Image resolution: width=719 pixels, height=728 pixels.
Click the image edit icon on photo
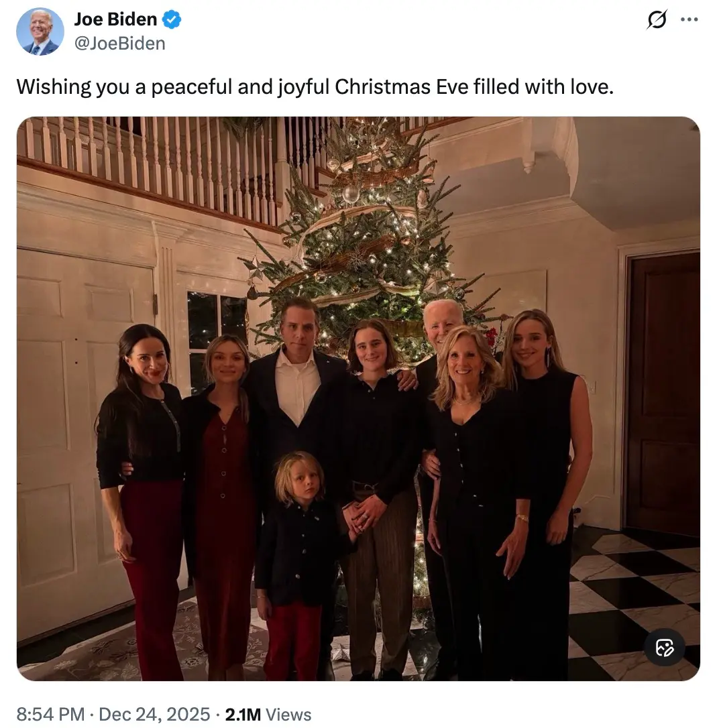point(664,647)
